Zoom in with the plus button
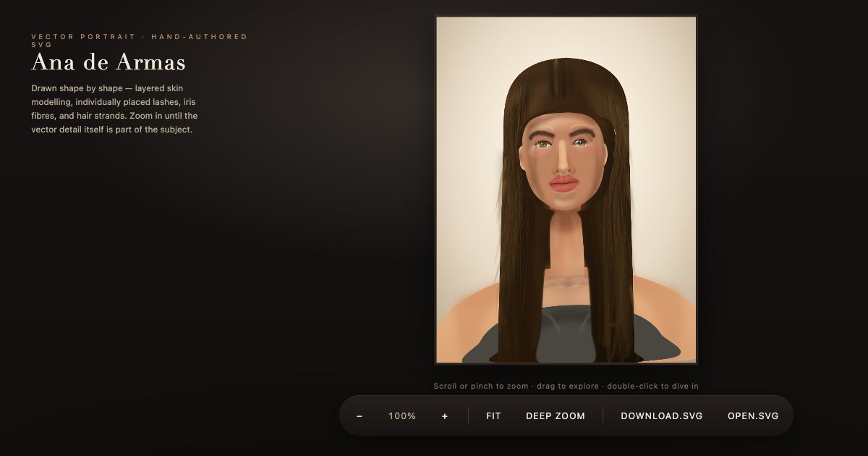The image size is (868, 456). (x=445, y=416)
